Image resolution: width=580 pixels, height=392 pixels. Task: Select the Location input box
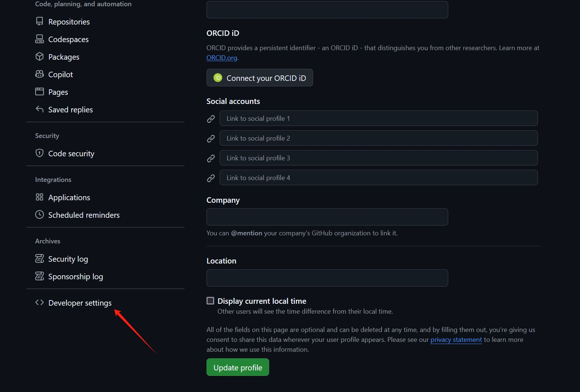327,278
